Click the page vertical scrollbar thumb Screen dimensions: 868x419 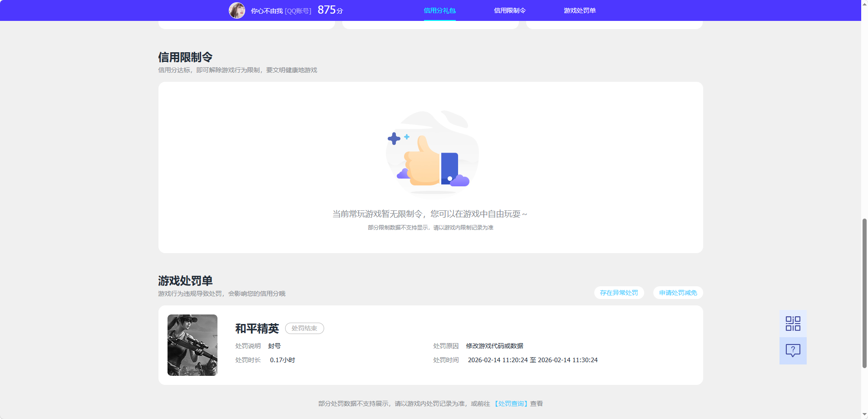coord(864,293)
